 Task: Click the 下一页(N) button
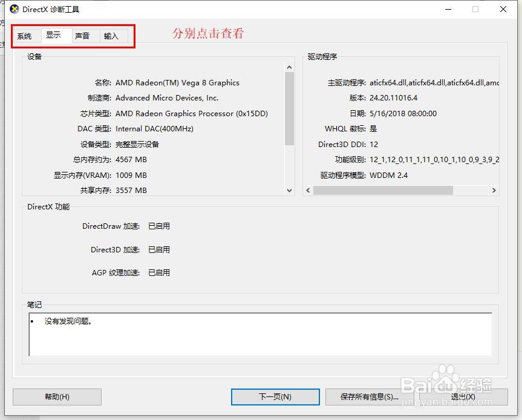click(275, 397)
